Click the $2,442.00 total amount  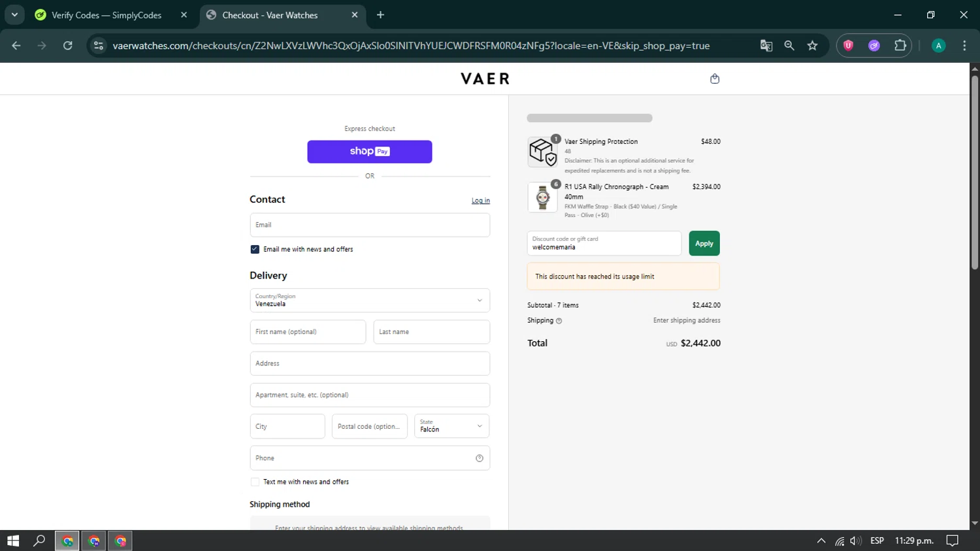(700, 343)
